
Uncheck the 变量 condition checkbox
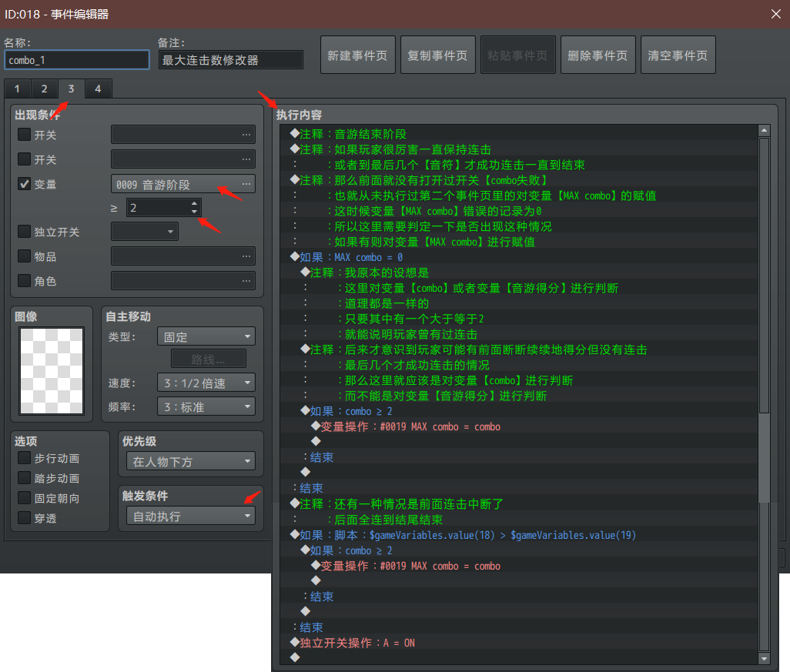pyautogui.click(x=24, y=184)
